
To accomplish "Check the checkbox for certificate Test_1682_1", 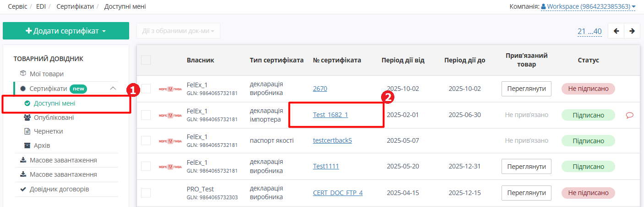I will click(146, 115).
